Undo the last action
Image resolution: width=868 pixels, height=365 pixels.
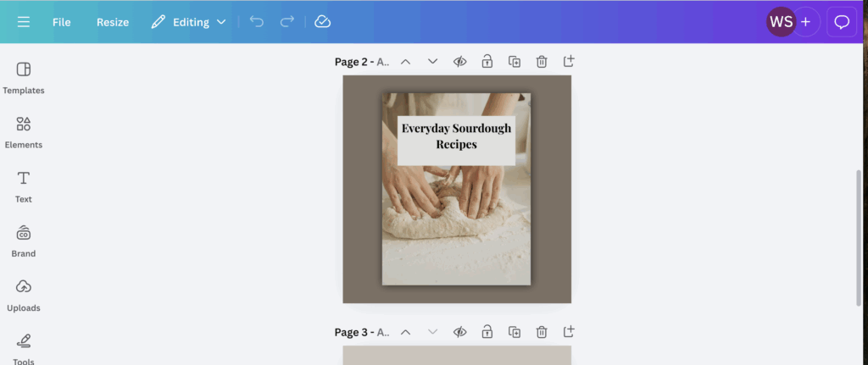coord(256,21)
